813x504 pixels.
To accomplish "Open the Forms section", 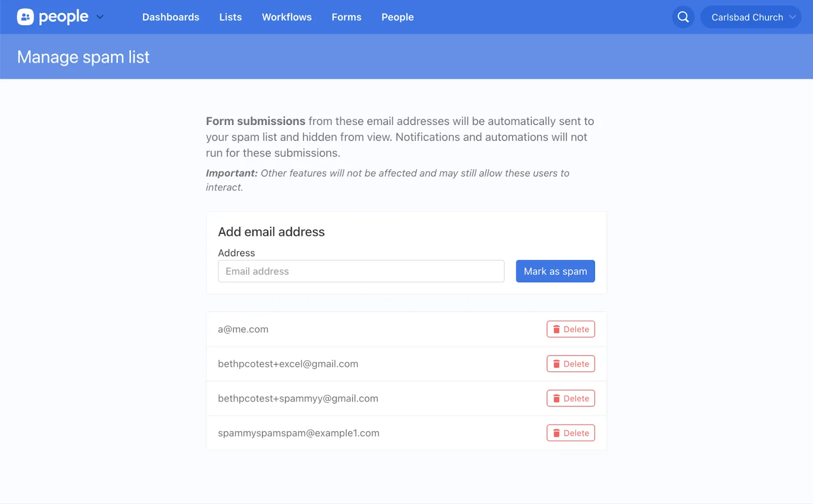I will point(347,17).
